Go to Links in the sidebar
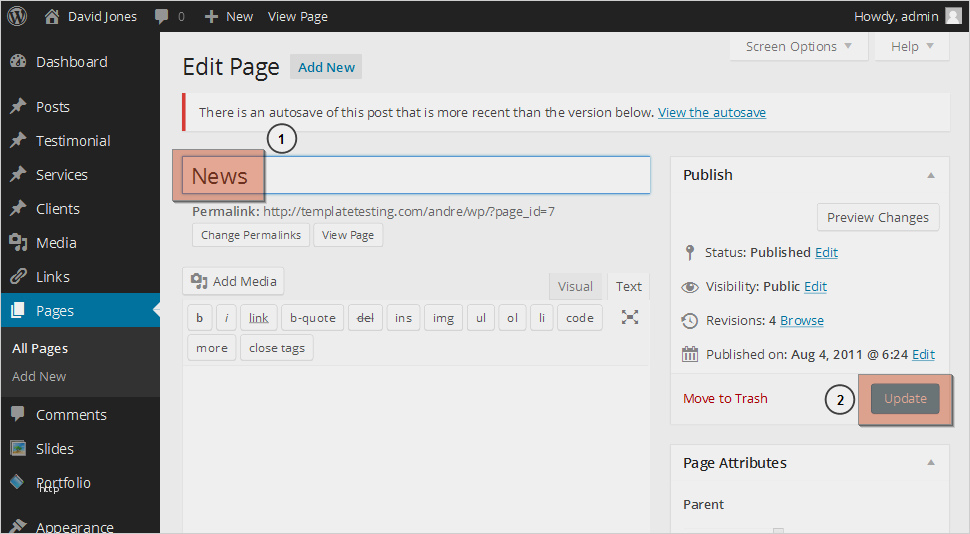Viewport: 970px width, 534px height. 52,277
